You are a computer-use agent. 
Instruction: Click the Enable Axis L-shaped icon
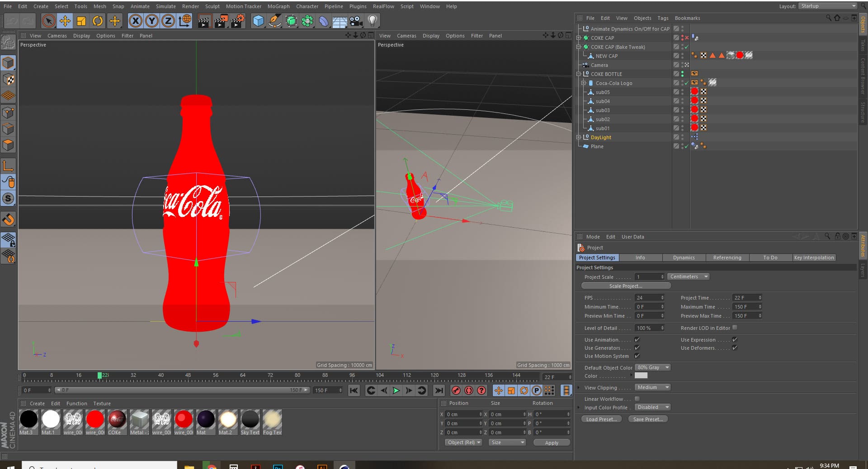(8, 166)
